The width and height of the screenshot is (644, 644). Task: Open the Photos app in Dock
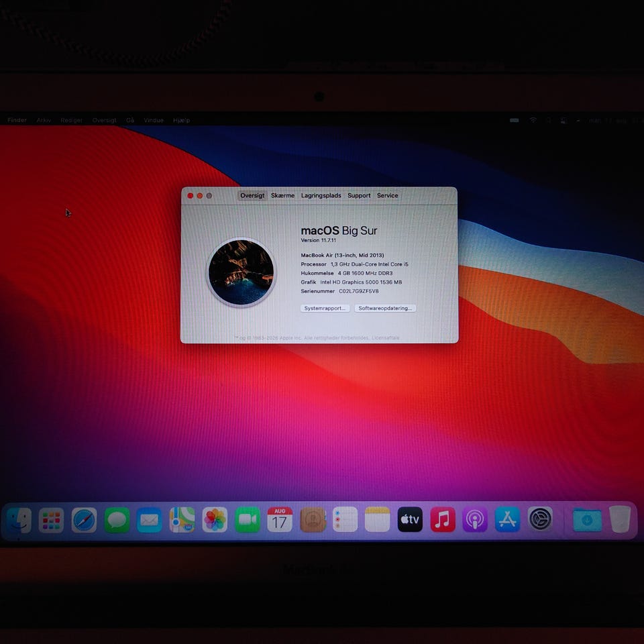click(x=215, y=520)
